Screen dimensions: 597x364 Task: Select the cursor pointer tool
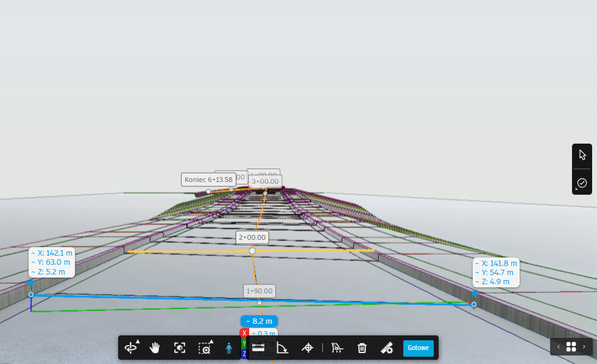click(x=582, y=155)
